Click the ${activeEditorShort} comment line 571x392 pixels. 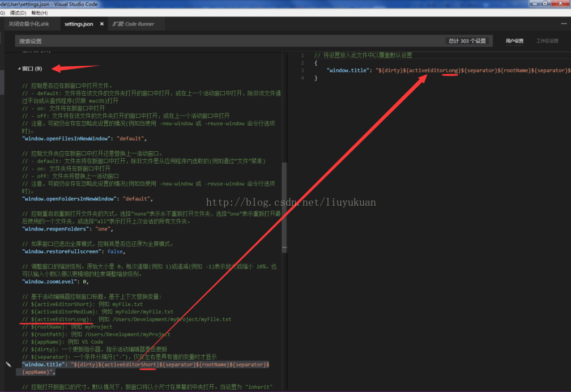82,304
